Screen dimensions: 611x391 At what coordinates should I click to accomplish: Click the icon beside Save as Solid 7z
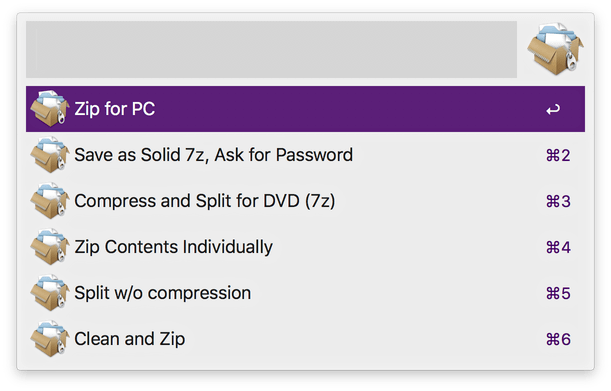[49, 155]
